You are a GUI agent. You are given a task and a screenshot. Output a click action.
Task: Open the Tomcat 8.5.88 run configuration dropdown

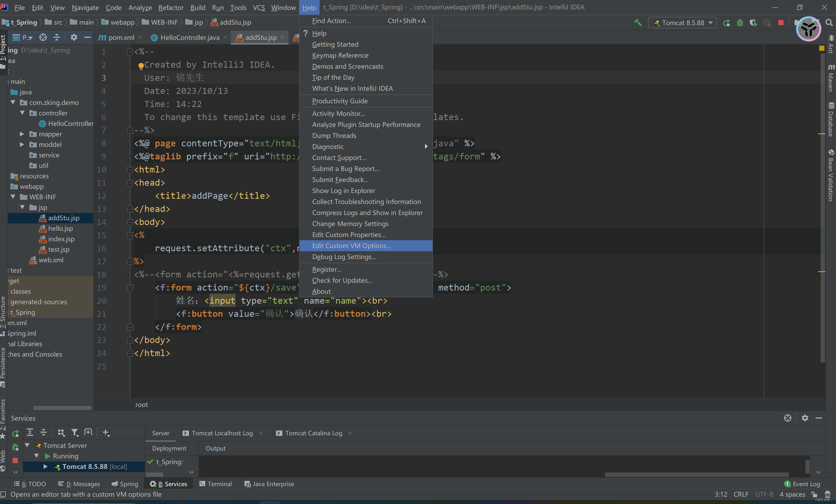683,23
